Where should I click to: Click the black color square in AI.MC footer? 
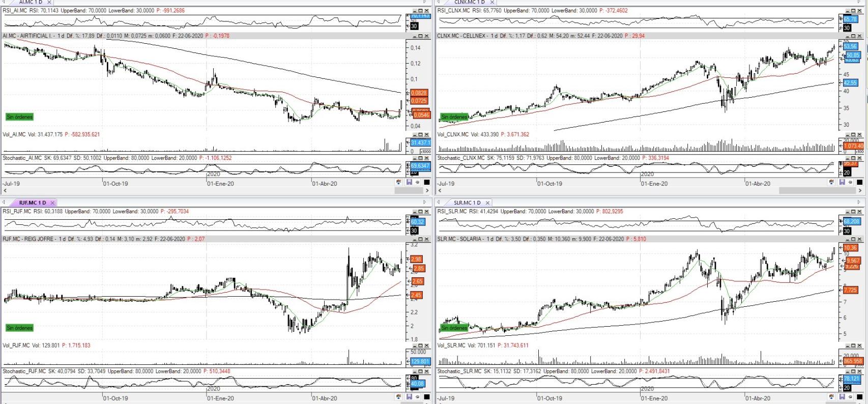coord(427,182)
